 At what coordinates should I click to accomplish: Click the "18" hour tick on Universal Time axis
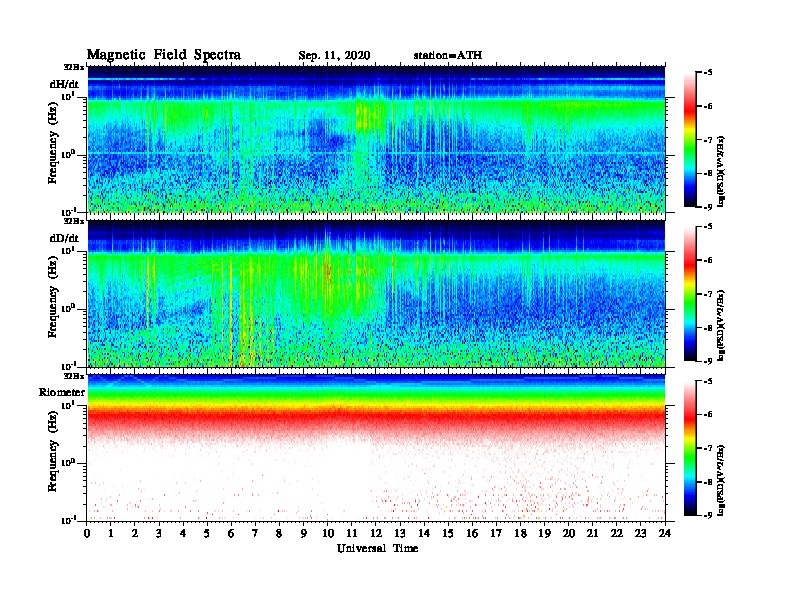(520, 533)
